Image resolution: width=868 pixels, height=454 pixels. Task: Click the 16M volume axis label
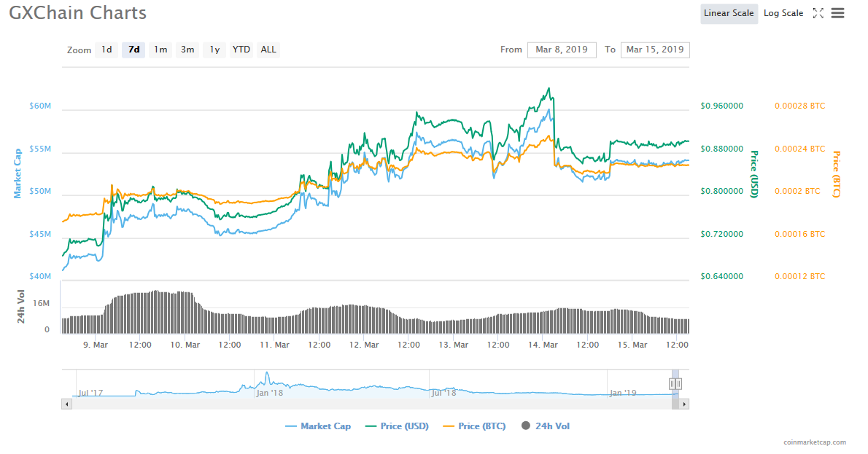coord(41,303)
